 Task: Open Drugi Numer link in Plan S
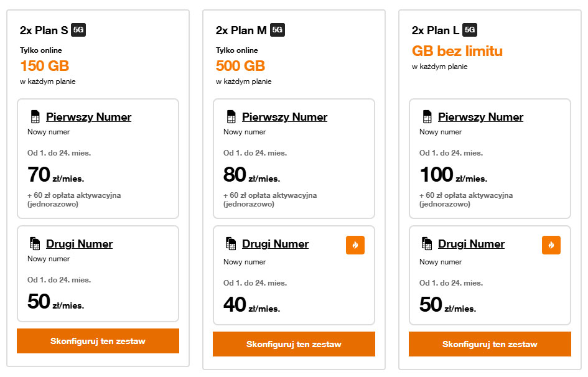pyautogui.click(x=79, y=244)
